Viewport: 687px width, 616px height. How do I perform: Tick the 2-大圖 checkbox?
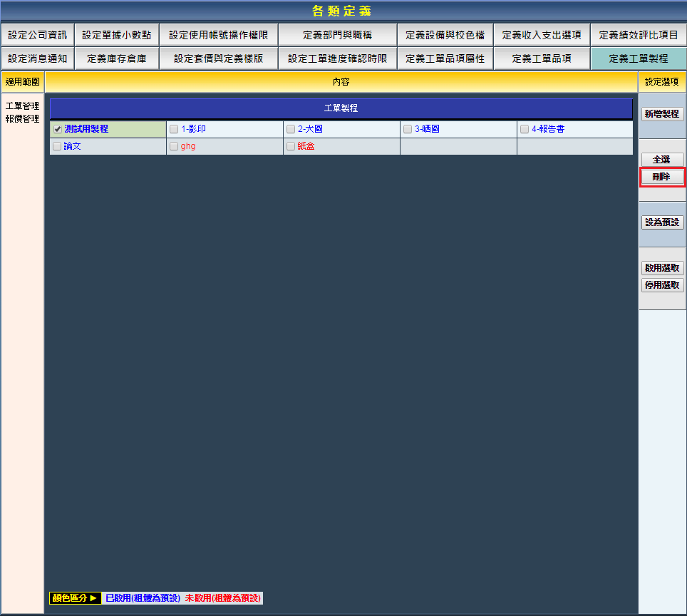(291, 130)
